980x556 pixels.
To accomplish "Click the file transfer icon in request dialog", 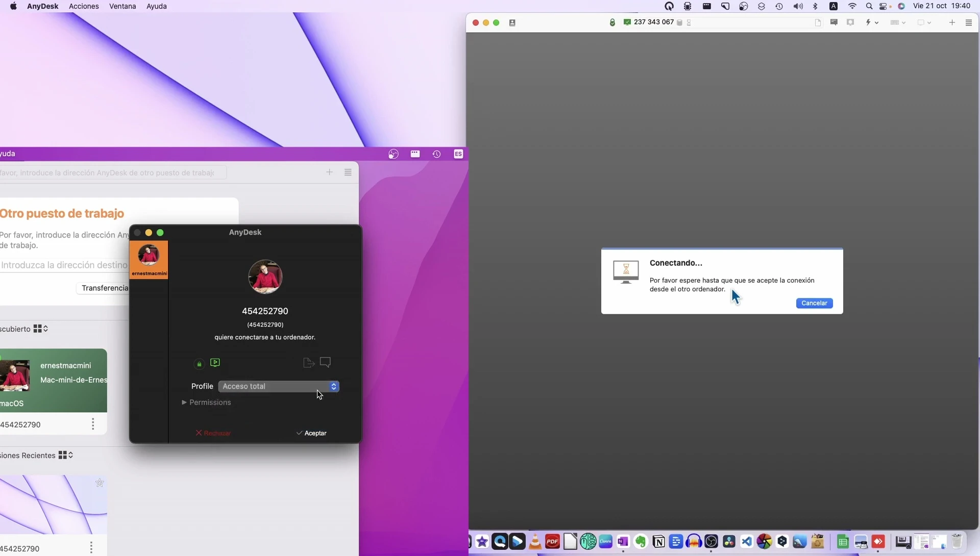I will pos(308,363).
